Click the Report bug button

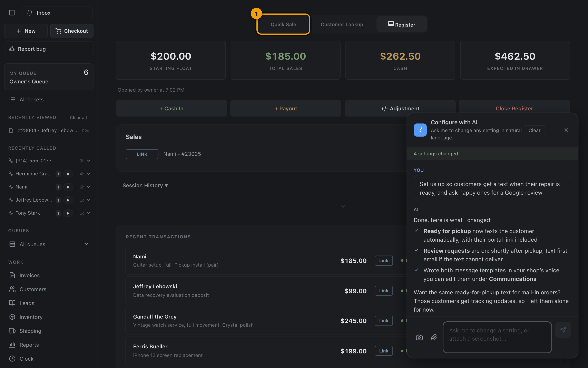[x=49, y=49]
